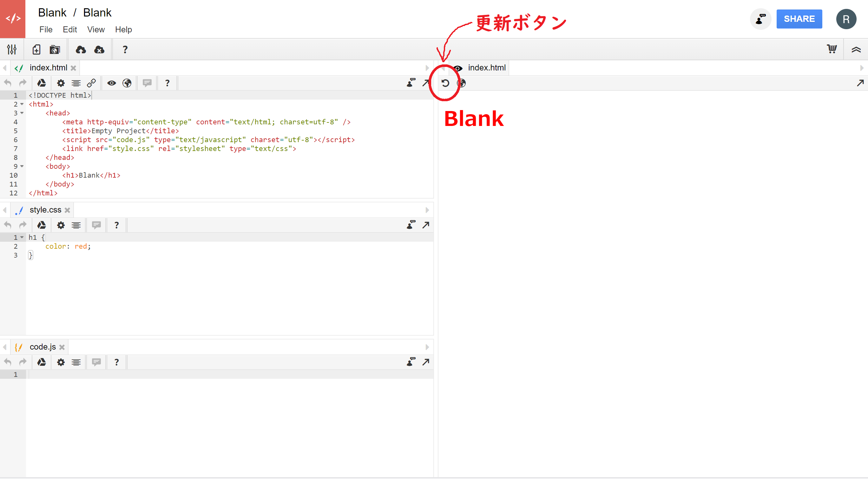Open the Edit menu
This screenshot has height=479, width=868.
(70, 30)
